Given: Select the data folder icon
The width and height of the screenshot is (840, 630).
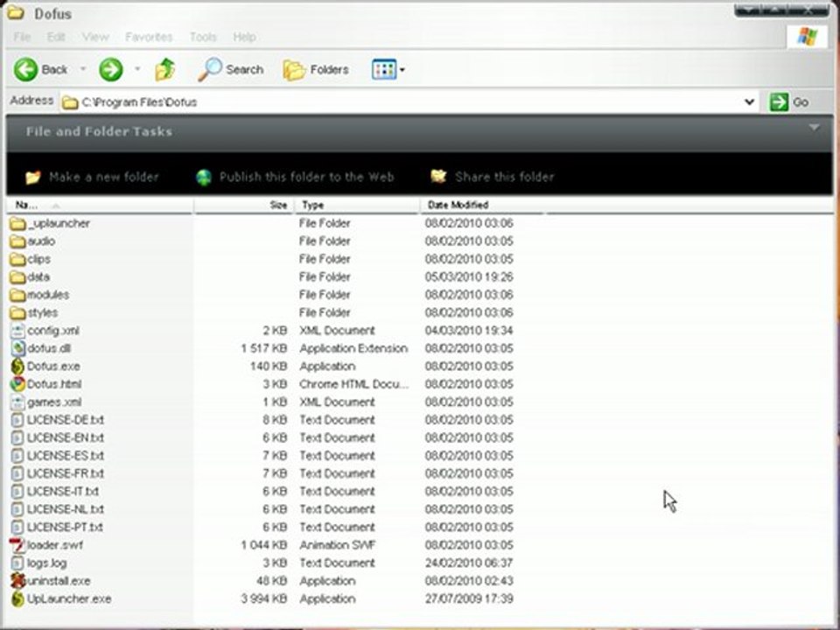Looking at the screenshot, I should coord(17,277).
